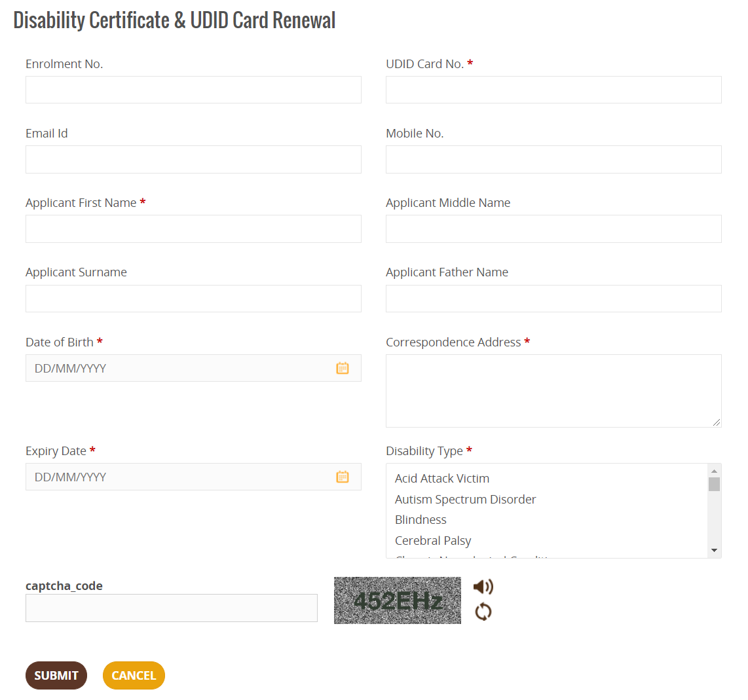Cancel the renewal form

(x=134, y=676)
